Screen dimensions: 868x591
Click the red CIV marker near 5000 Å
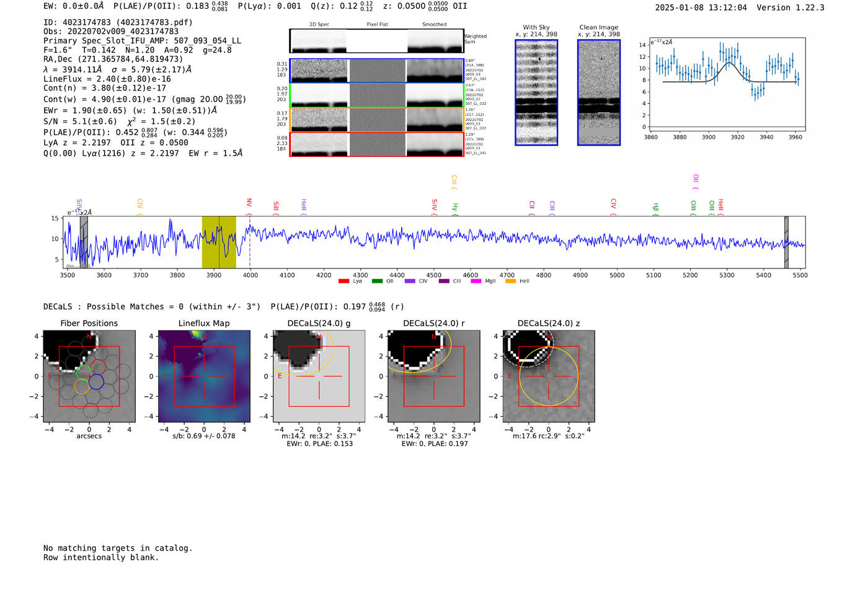point(613,207)
